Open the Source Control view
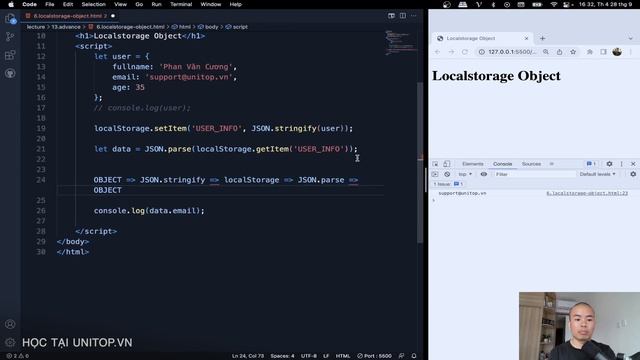The image size is (640, 360). click(x=10, y=37)
